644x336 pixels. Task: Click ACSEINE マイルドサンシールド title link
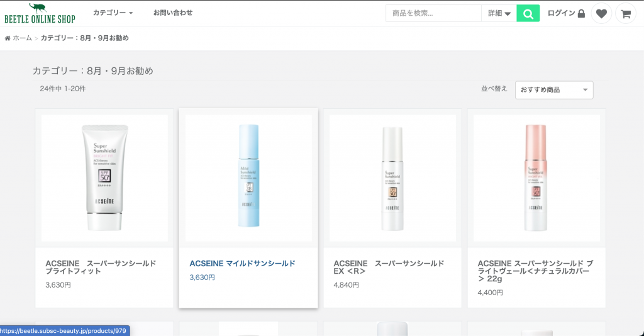coord(242,264)
